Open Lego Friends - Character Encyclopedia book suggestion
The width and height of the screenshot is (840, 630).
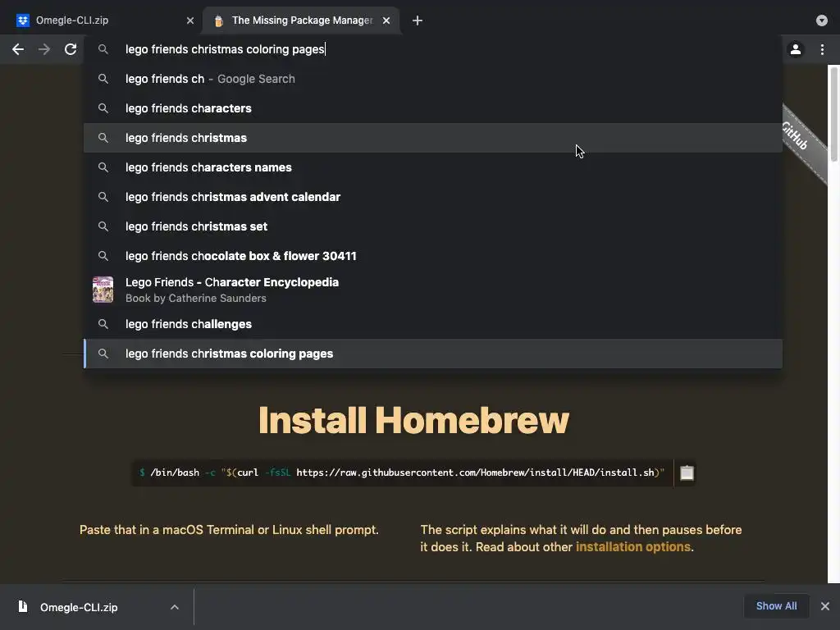(433, 290)
